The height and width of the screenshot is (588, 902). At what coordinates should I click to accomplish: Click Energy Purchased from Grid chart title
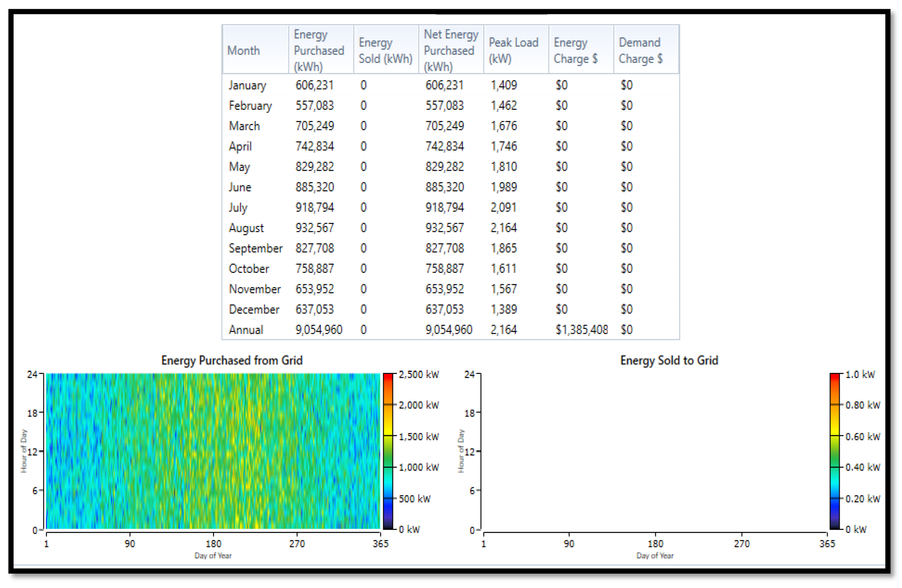pos(232,360)
